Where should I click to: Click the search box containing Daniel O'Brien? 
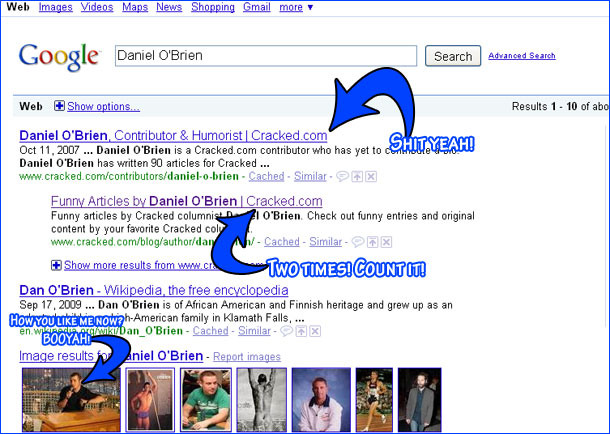[266, 56]
